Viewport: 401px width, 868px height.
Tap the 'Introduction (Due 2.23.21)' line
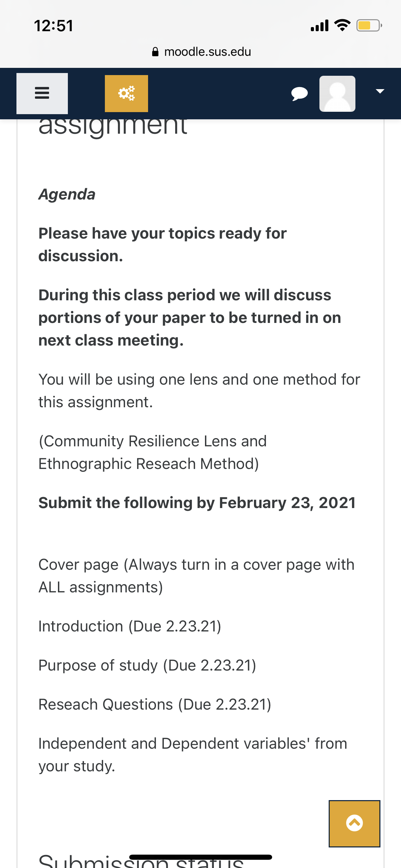coord(130,626)
